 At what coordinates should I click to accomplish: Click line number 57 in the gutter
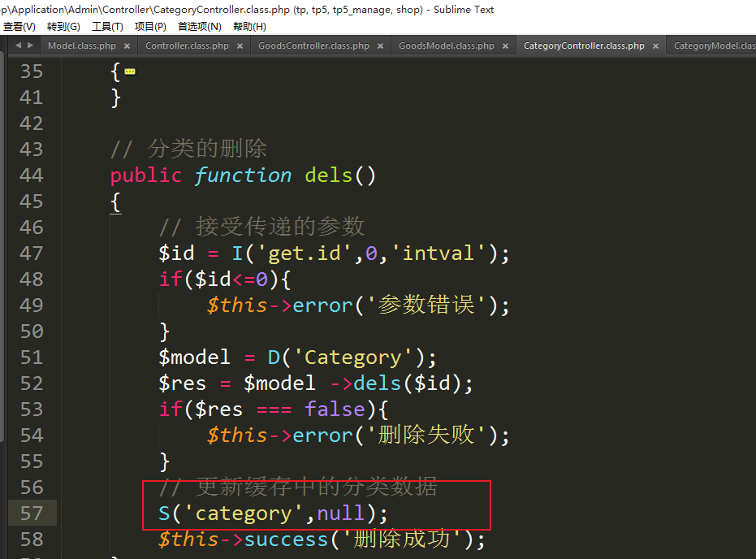pos(31,513)
